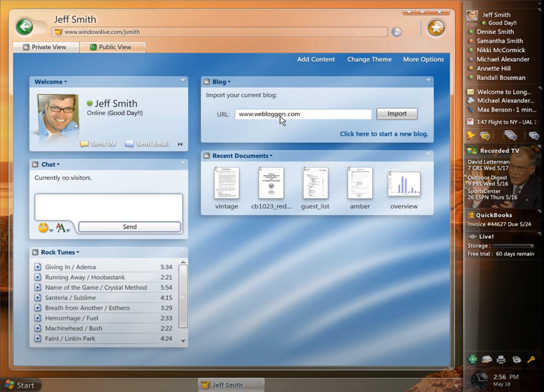Play Giving In / Adema track icon
This screenshot has height=392, width=544.
click(x=38, y=267)
